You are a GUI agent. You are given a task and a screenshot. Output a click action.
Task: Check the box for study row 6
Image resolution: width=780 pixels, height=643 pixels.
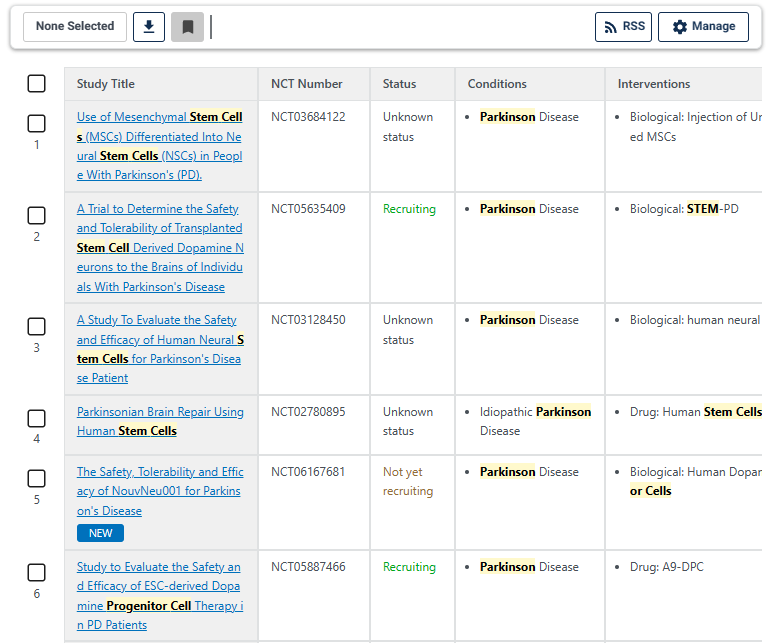[x=36, y=572]
